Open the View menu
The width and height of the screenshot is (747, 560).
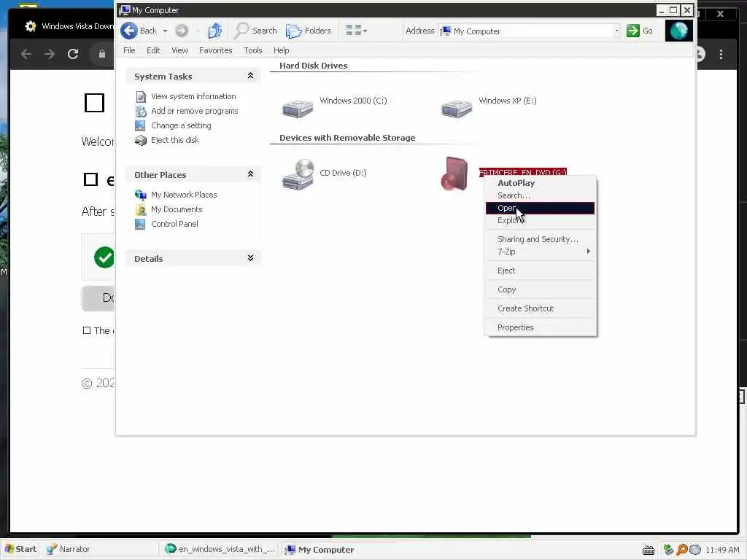pos(179,50)
